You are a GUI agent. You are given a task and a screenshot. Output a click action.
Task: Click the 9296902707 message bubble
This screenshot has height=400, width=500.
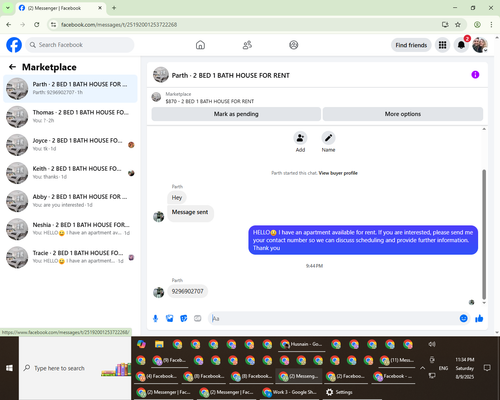coord(188,291)
